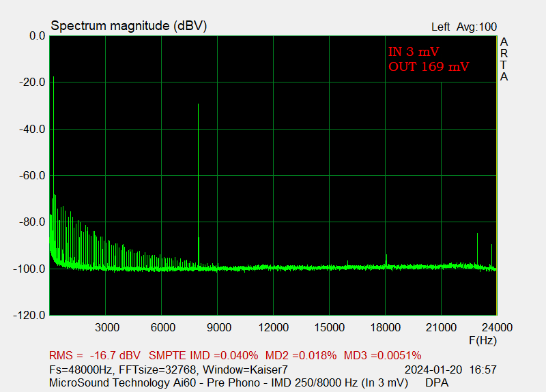Click the 3000 frequency axis tick label
This screenshot has width=546, height=392.
[107, 327]
